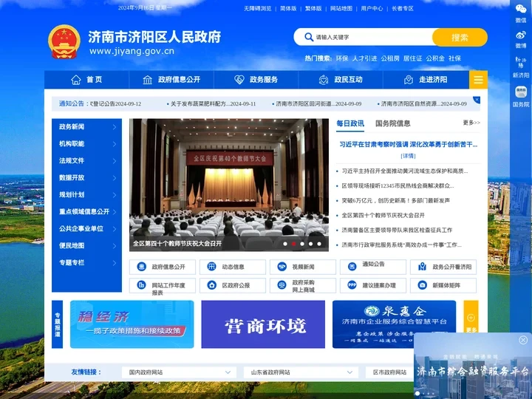Viewport: 532px width, 399px height.
Task: Switch to 繁体版 link
Action: pos(313,8)
